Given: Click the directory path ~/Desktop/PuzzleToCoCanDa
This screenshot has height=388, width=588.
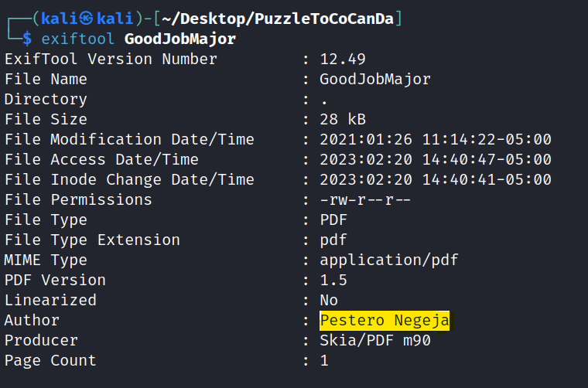Looking at the screenshot, I should click(274, 18).
